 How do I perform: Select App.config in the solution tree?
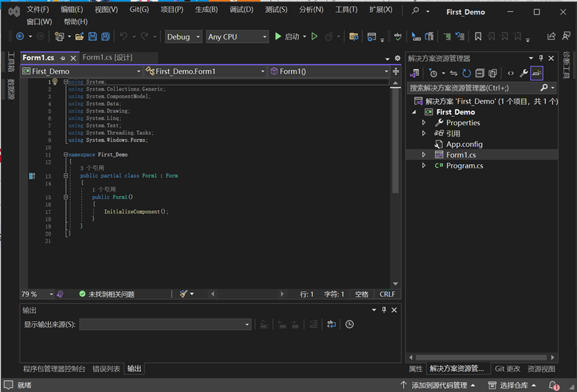click(x=464, y=144)
